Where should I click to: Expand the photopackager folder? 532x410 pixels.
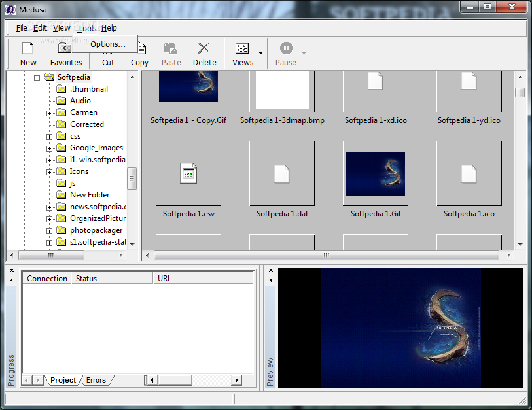point(50,231)
